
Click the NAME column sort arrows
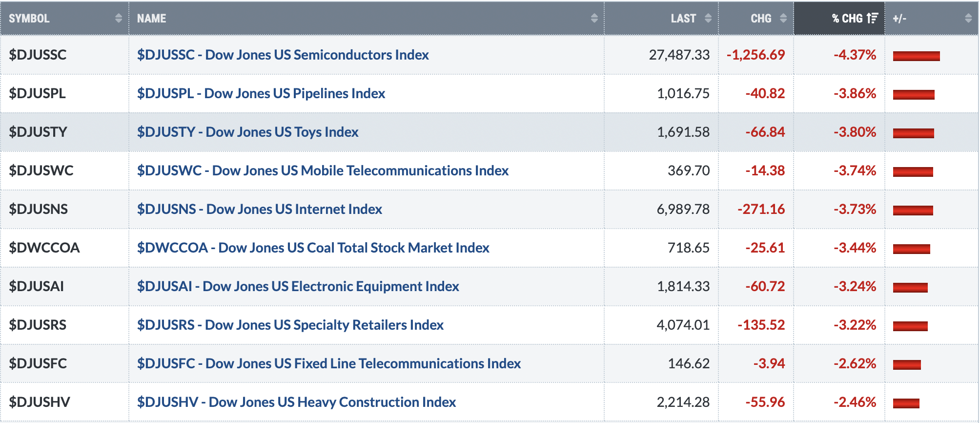594,19
